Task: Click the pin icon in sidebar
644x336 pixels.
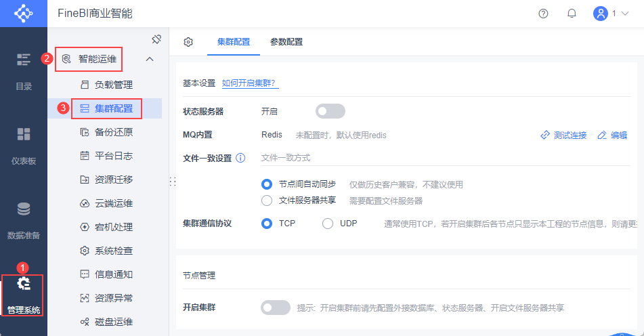Action: click(x=156, y=39)
